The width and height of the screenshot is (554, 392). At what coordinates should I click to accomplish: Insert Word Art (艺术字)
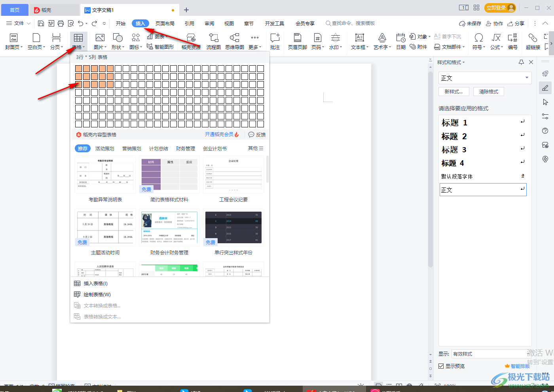pos(382,42)
